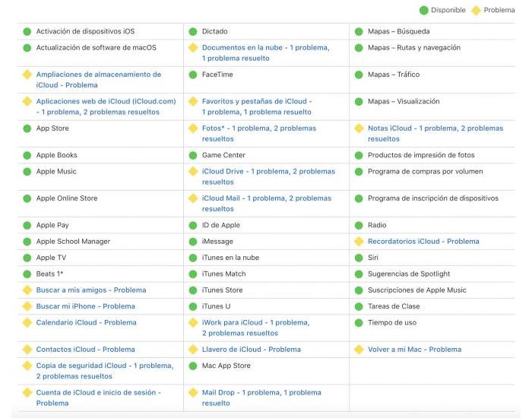The height and width of the screenshot is (418, 532).
Task: Click the green dot beside Siri
Action: (359, 258)
